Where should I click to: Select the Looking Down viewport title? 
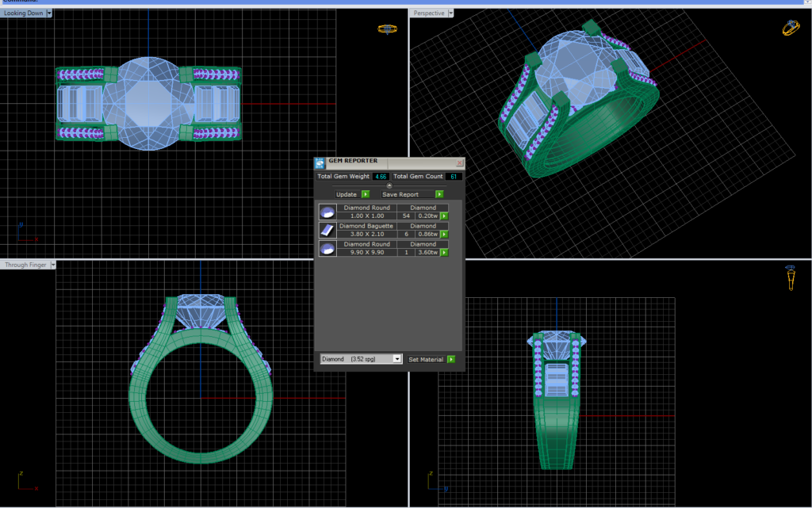23,13
